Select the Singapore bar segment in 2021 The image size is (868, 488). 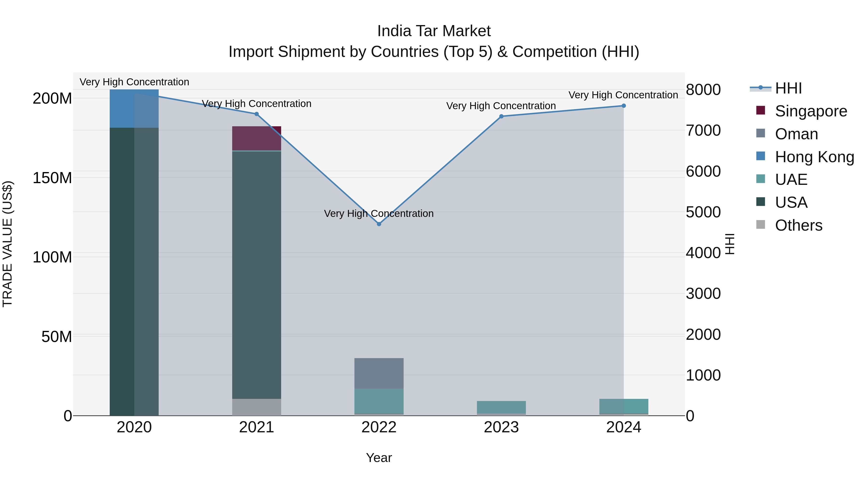pos(257,138)
